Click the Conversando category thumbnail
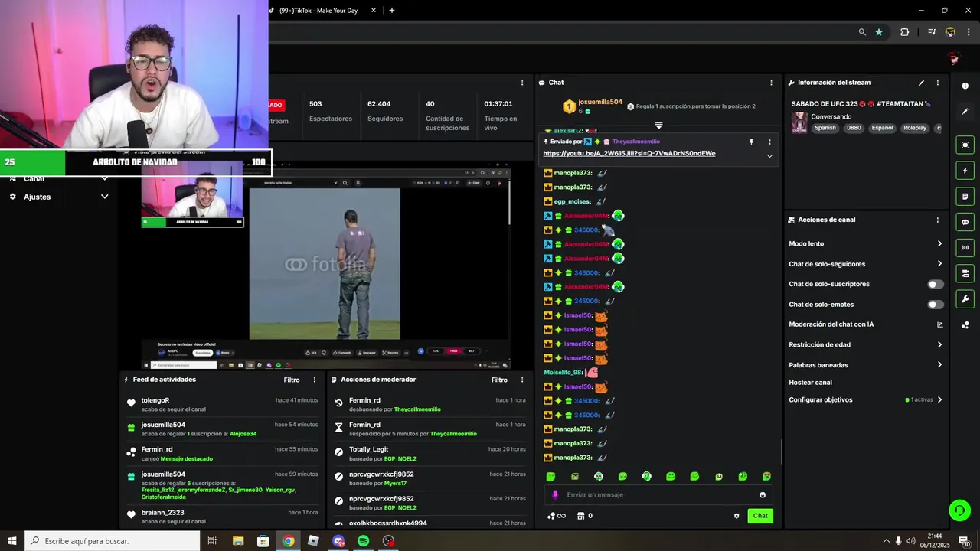 click(799, 122)
